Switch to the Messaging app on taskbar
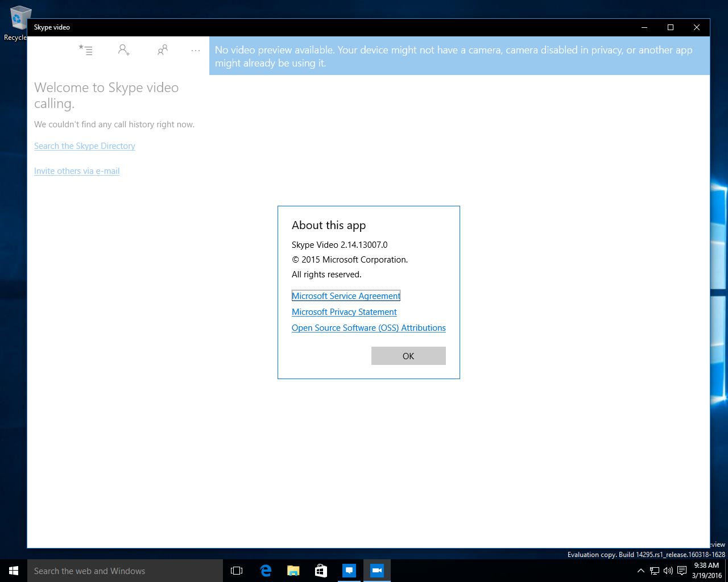 point(349,571)
